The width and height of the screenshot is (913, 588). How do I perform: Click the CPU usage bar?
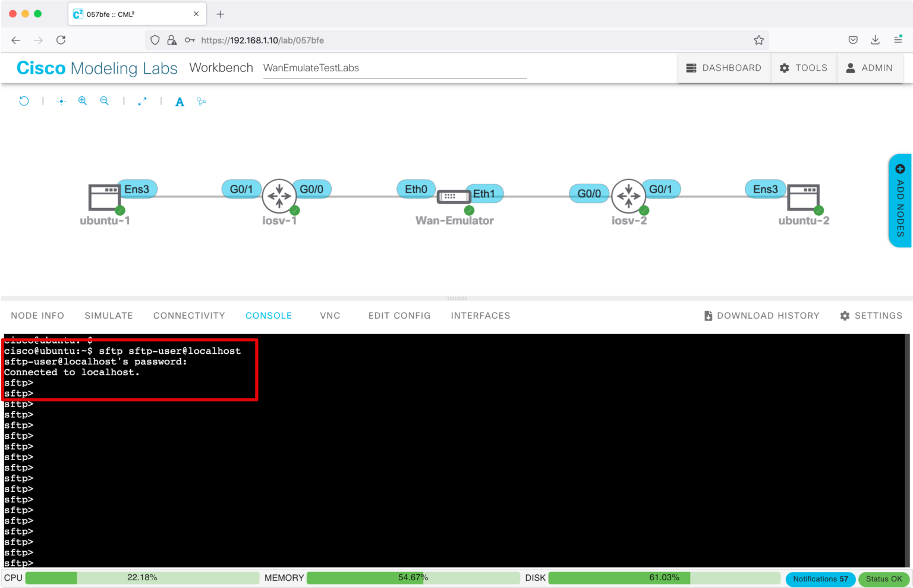(142, 578)
